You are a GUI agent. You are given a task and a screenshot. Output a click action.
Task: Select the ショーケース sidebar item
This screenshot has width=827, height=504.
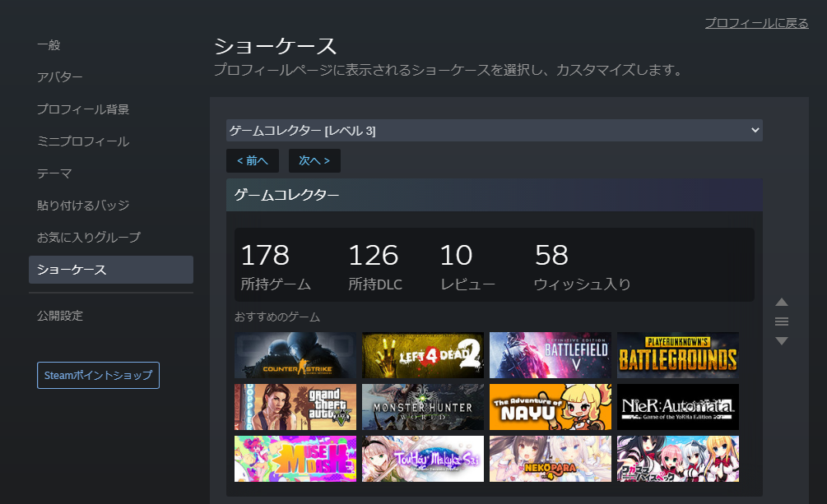[x=111, y=270]
